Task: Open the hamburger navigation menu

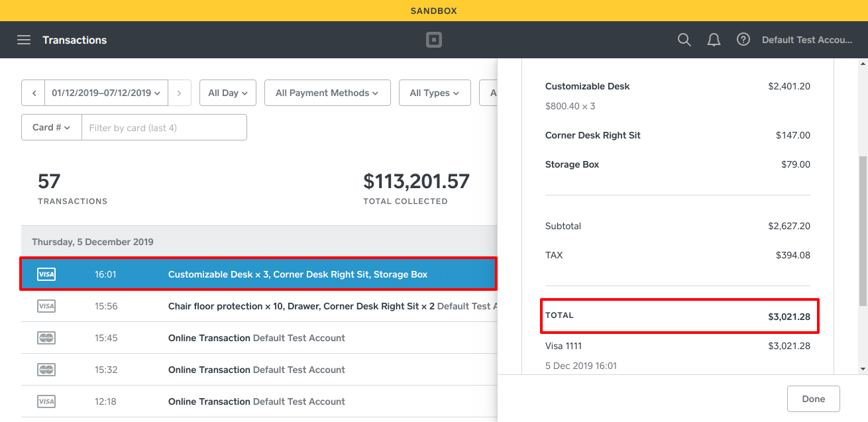Action: (x=24, y=40)
